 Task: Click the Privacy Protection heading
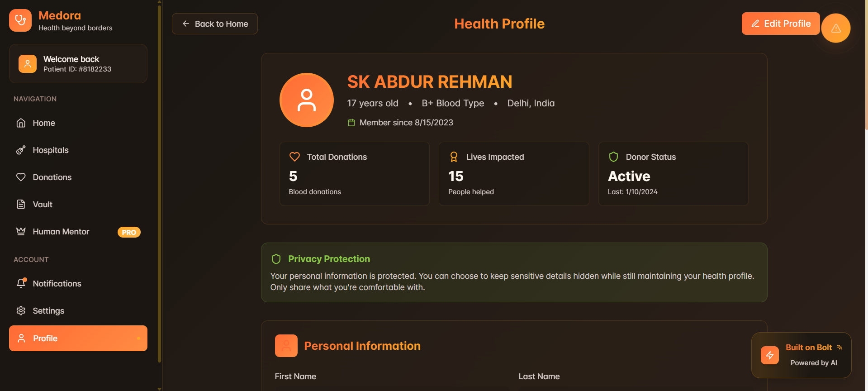(x=329, y=259)
